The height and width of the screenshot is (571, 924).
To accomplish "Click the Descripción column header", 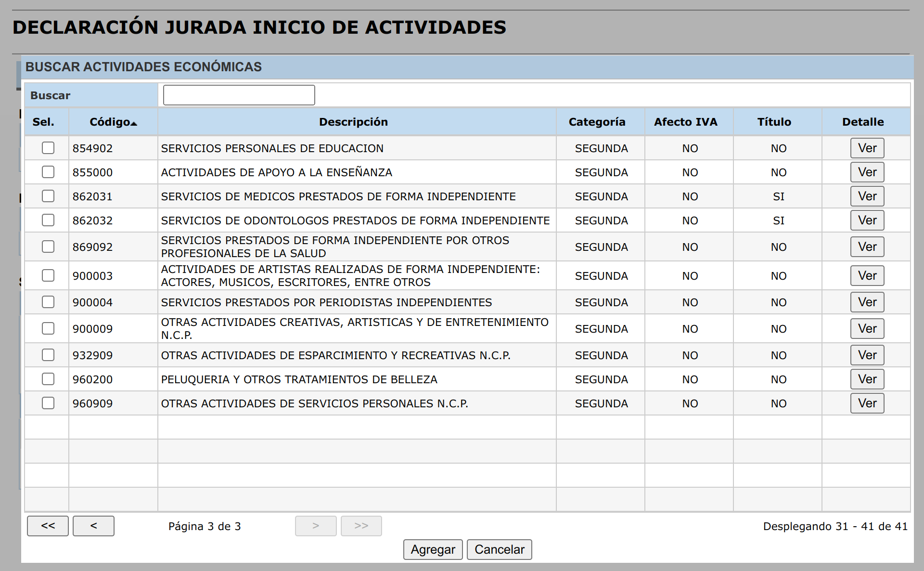I will 353,122.
